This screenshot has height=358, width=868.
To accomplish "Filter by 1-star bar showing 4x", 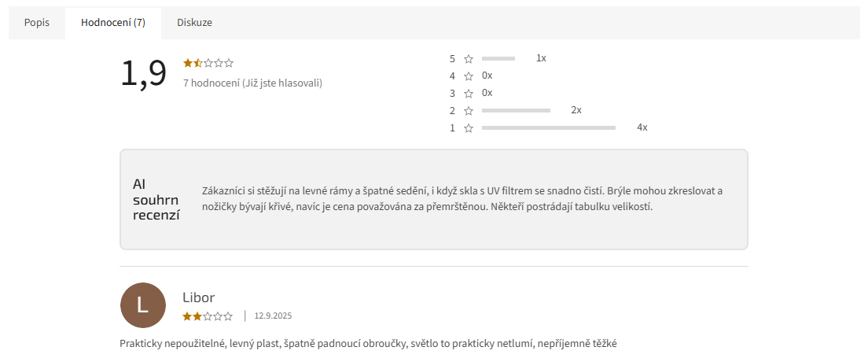I will tap(548, 128).
